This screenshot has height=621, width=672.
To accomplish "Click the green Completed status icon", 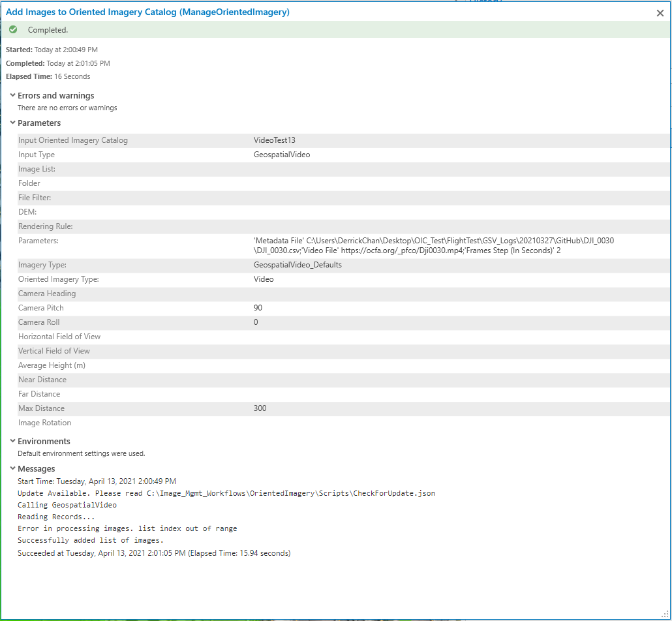I will [12, 29].
